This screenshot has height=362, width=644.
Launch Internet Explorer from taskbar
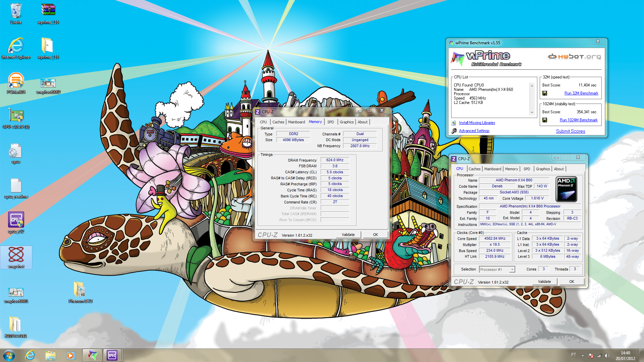(x=30, y=355)
